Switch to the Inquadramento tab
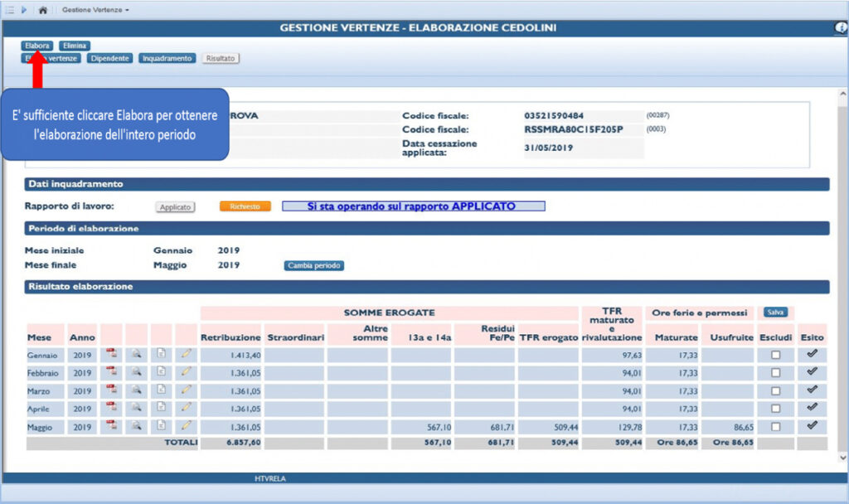849x504 pixels. pyautogui.click(x=167, y=59)
